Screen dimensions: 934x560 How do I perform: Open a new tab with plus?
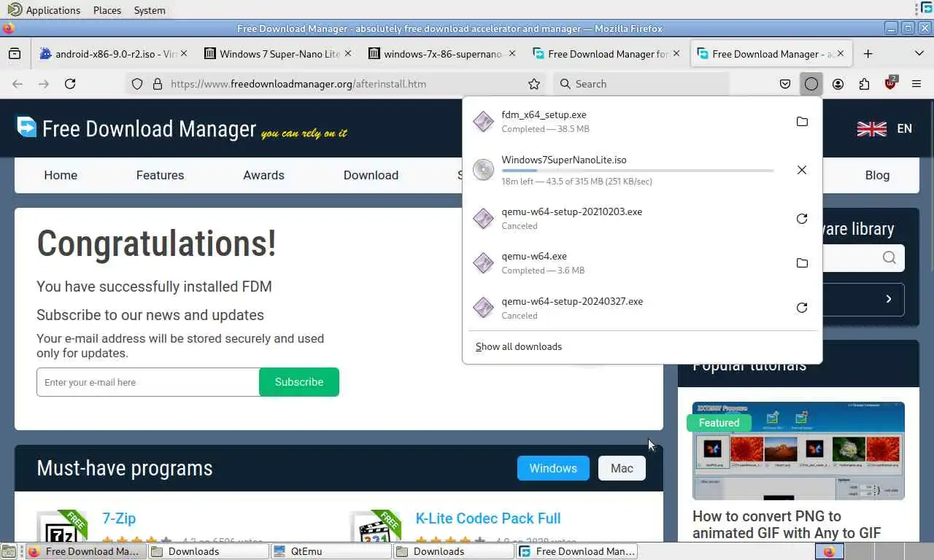[868, 54]
